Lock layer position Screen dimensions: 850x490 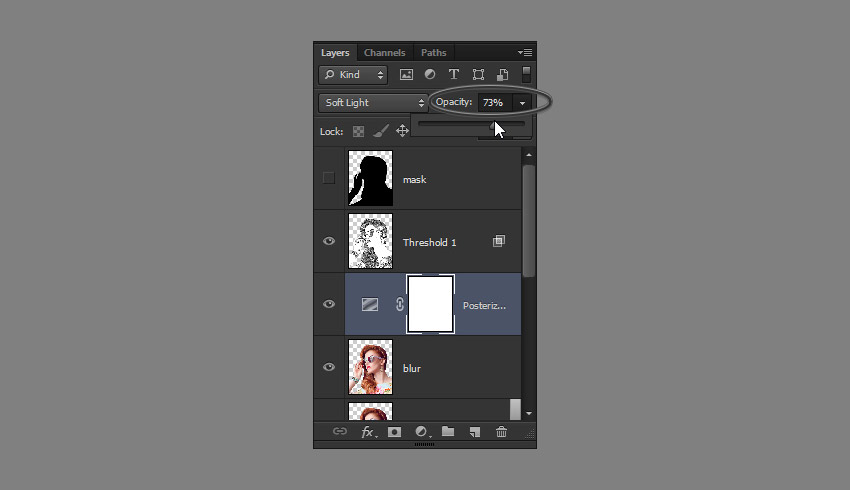(x=402, y=131)
